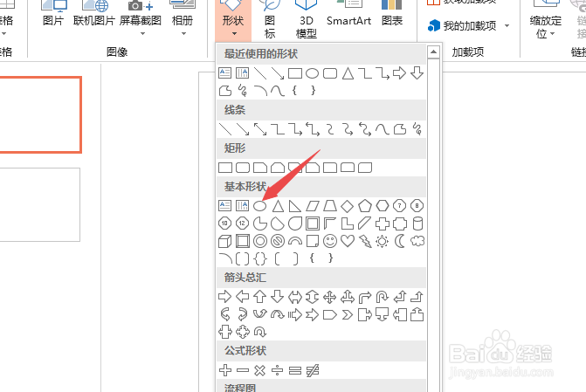The width and height of the screenshot is (586, 392).
Task: Select the no-symbol prohibited shape
Action: coord(278,241)
